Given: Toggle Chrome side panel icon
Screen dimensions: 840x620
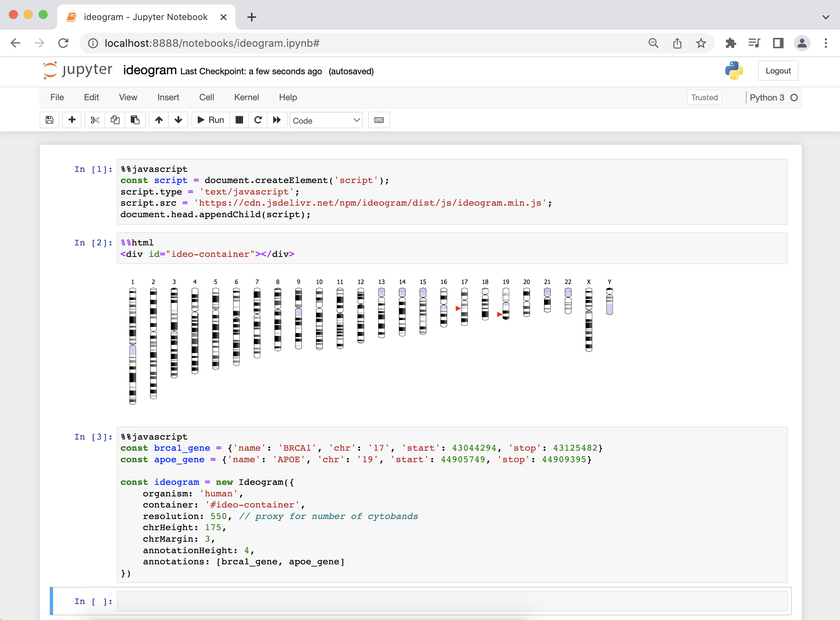Looking at the screenshot, I should [x=778, y=43].
